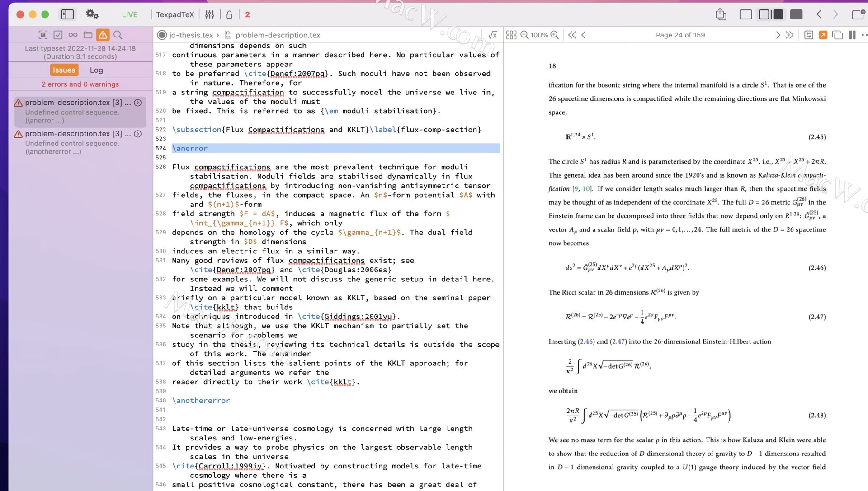Expand details arrow for the \anerror issue

138,103
